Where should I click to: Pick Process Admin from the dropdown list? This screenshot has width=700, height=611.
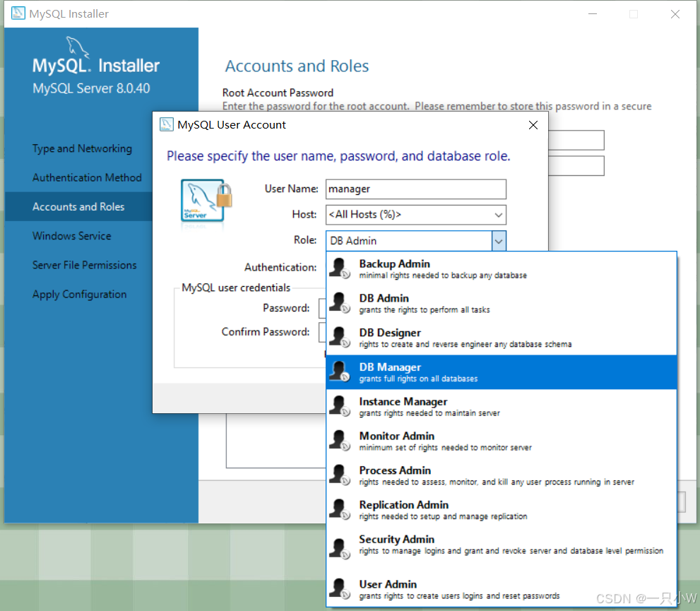tap(502, 475)
